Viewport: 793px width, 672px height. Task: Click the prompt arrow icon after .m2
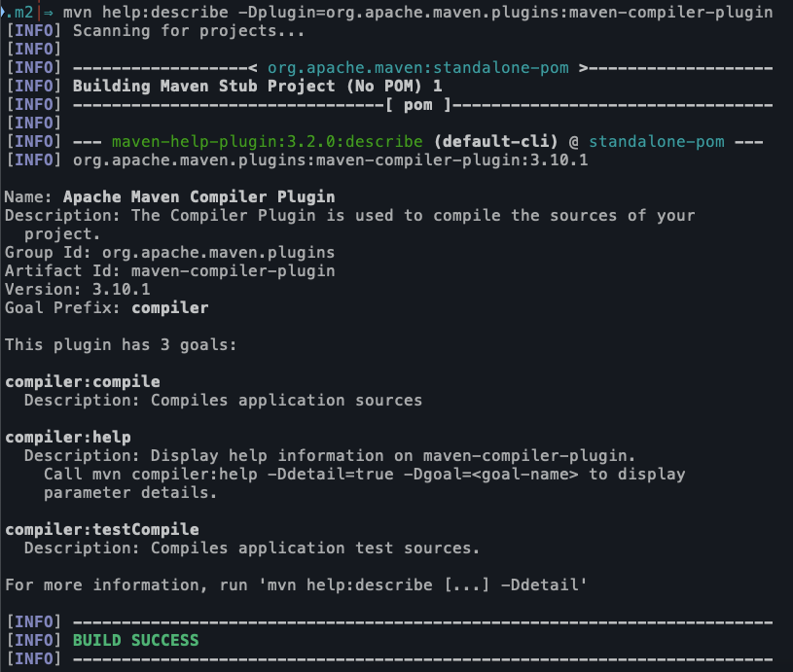[48, 12]
